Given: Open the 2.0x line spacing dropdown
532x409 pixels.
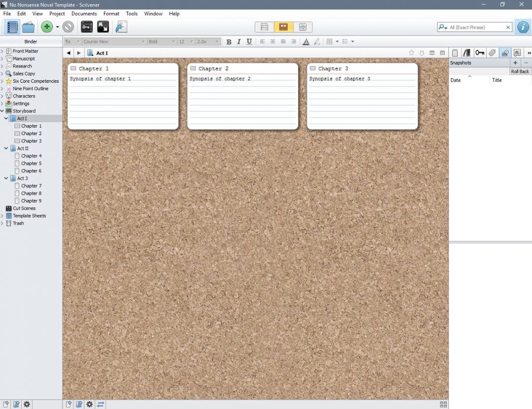Looking at the screenshot, I should (x=208, y=41).
